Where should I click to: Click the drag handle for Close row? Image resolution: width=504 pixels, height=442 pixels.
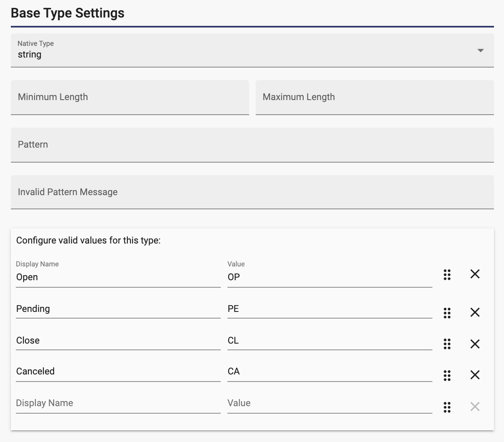pyautogui.click(x=447, y=344)
